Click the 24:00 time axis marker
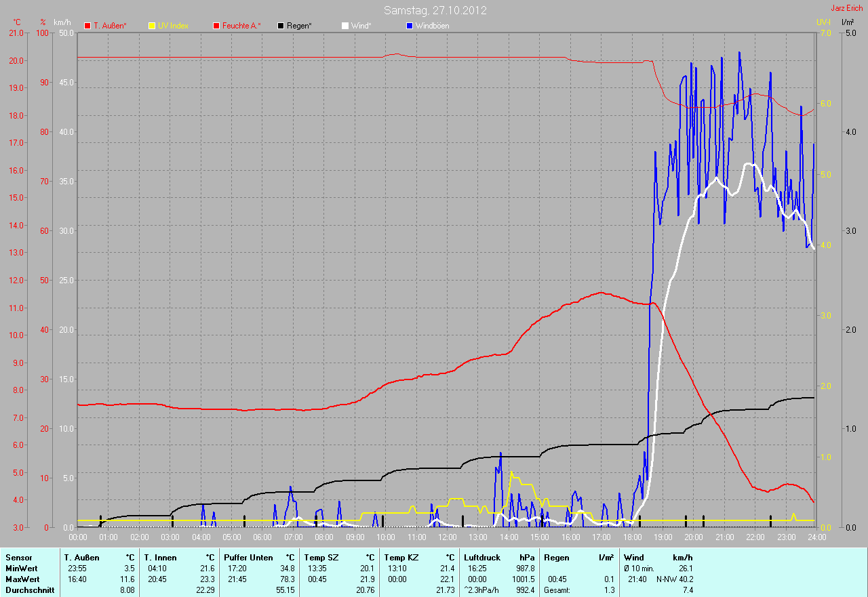The height and width of the screenshot is (597, 868). point(816,537)
